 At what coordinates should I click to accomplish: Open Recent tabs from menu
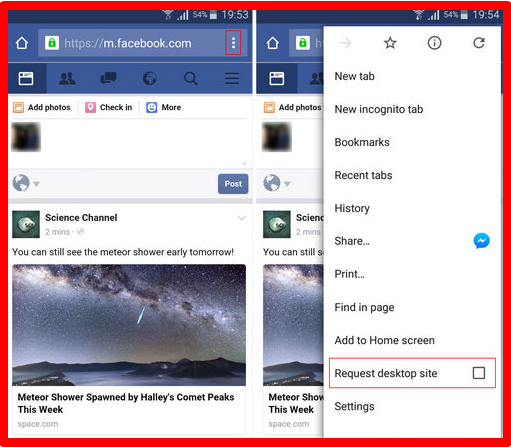(x=412, y=175)
